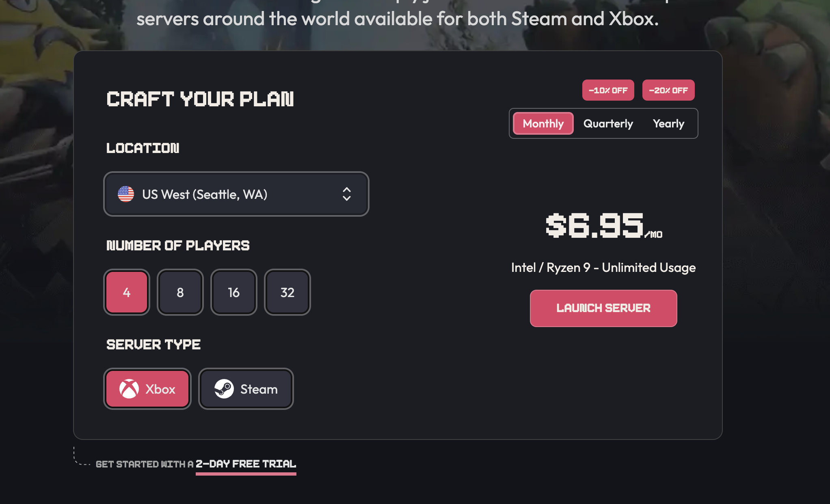This screenshot has width=830, height=504.
Task: Select 4 players option
Action: 127,292
